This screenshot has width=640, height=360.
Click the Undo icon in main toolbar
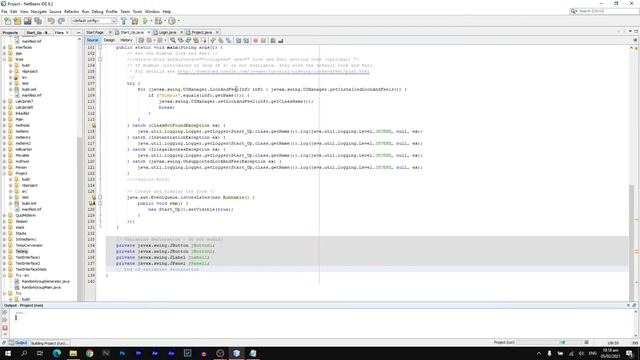51,21
